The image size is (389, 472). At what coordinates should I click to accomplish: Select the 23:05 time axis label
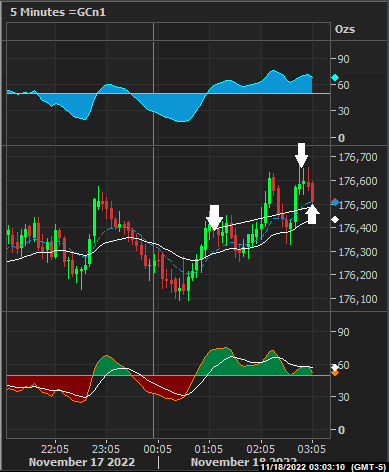(106, 449)
